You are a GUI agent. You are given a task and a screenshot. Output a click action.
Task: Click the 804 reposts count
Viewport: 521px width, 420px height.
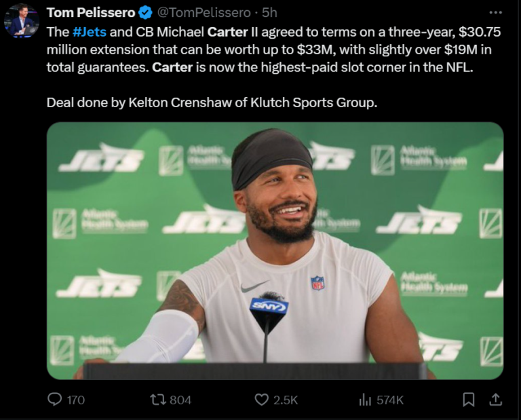click(180, 400)
